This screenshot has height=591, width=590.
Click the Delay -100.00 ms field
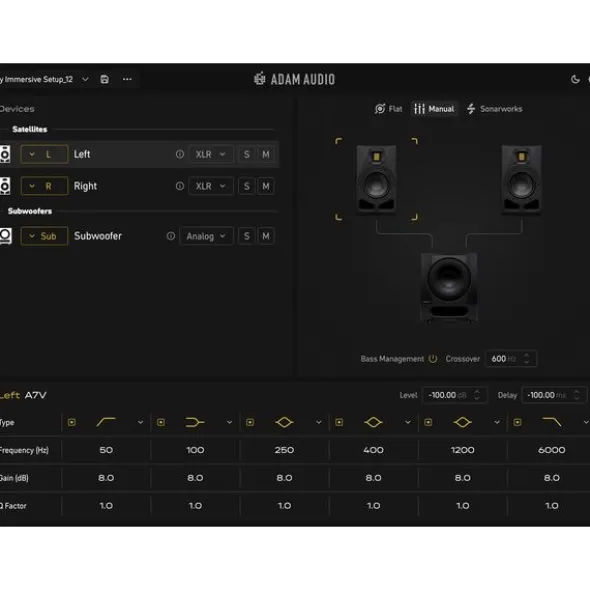pyautogui.click(x=554, y=395)
